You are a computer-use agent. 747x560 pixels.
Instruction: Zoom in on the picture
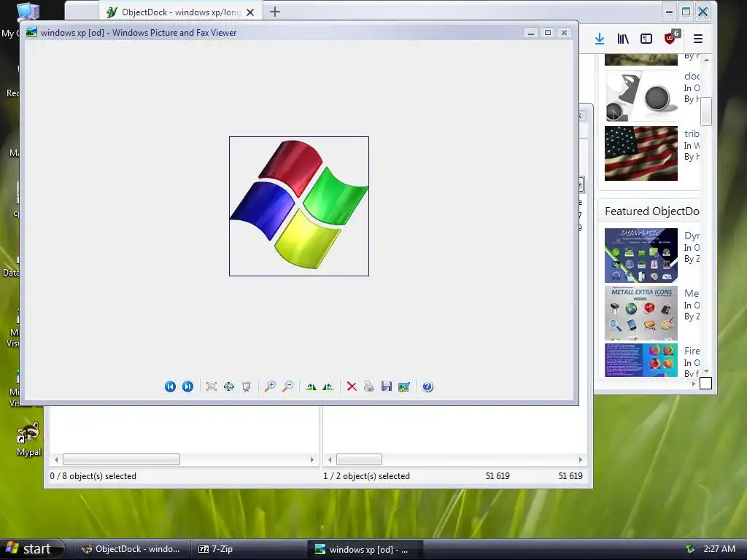click(270, 386)
